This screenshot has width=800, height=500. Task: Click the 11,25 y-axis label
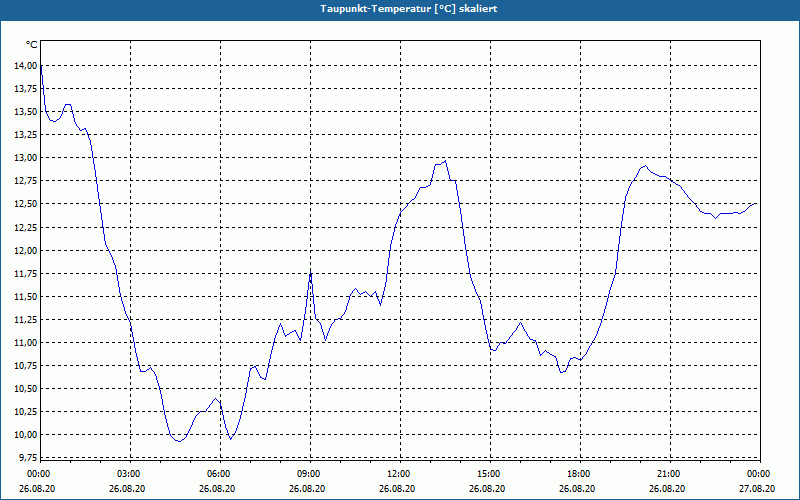click(26, 319)
